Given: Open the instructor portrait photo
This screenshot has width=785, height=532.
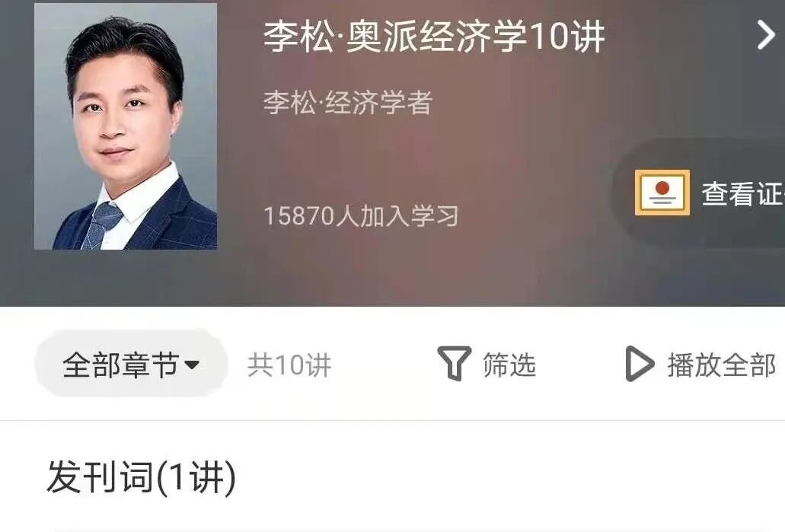Looking at the screenshot, I should coord(126,126).
